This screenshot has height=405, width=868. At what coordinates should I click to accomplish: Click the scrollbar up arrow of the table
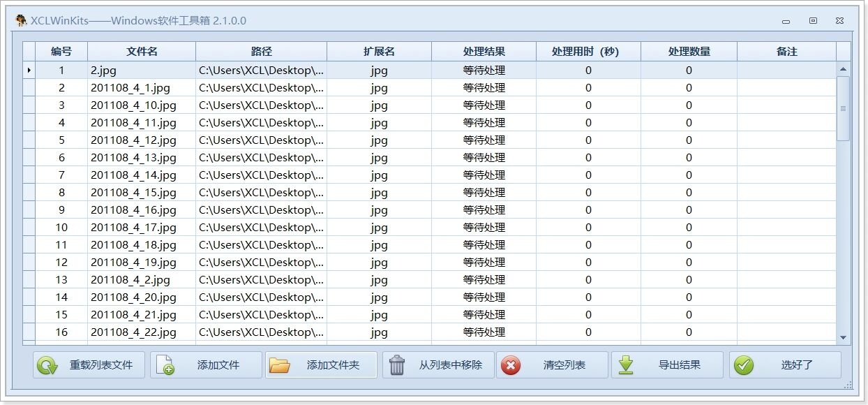pos(843,69)
